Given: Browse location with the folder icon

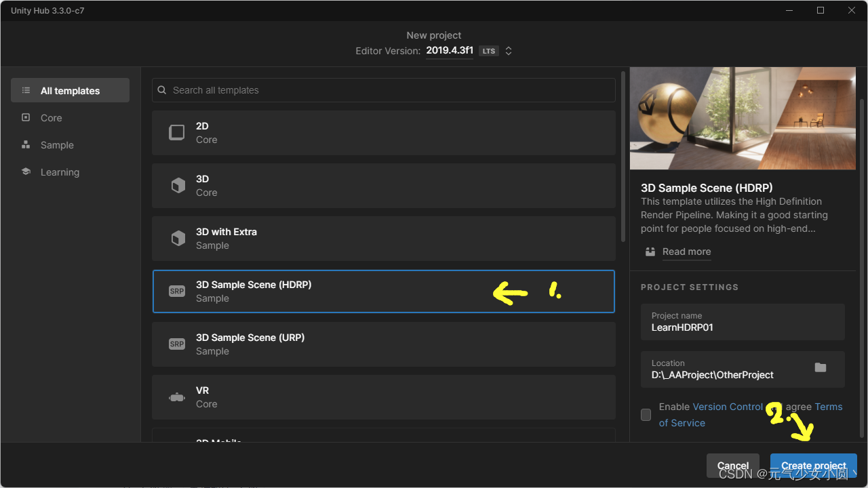Looking at the screenshot, I should [821, 367].
